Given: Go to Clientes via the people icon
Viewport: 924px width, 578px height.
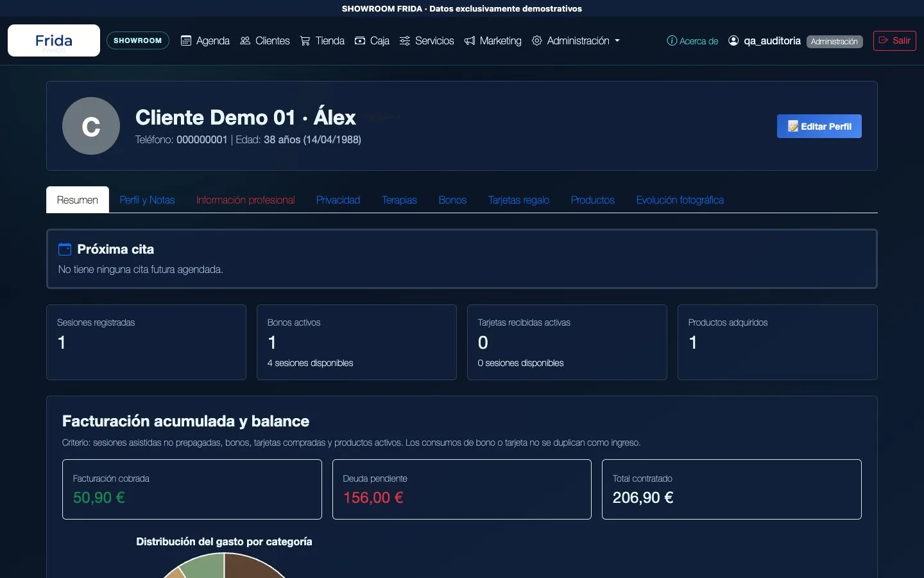Looking at the screenshot, I should [x=245, y=40].
